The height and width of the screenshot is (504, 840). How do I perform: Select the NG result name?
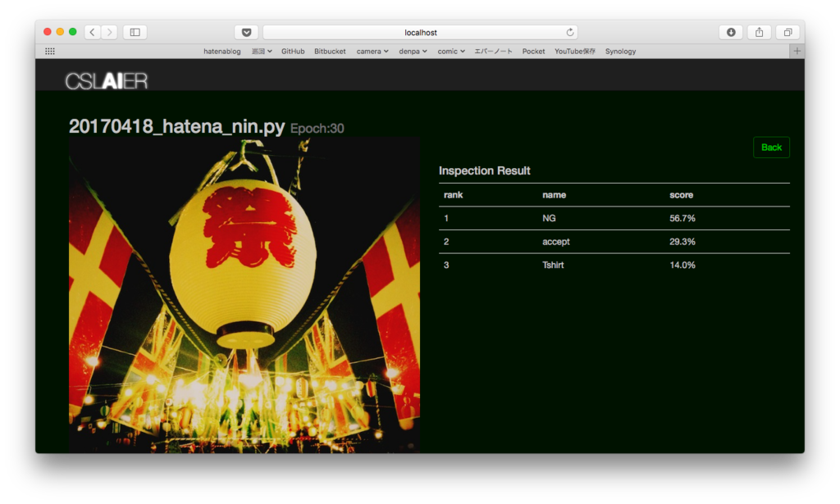coord(549,218)
